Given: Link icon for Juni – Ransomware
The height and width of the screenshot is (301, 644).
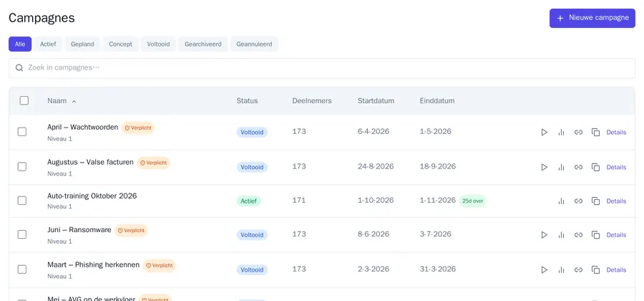Looking at the screenshot, I should (x=578, y=235).
